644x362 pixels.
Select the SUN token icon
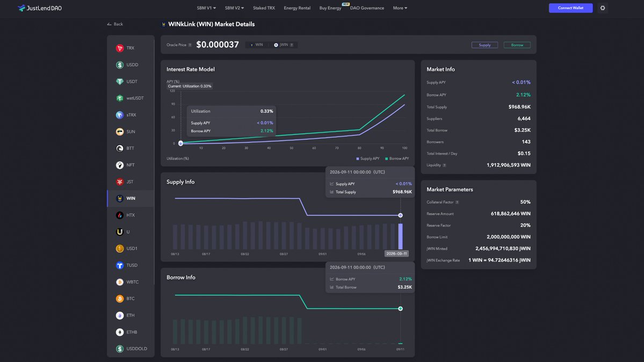[120, 132]
